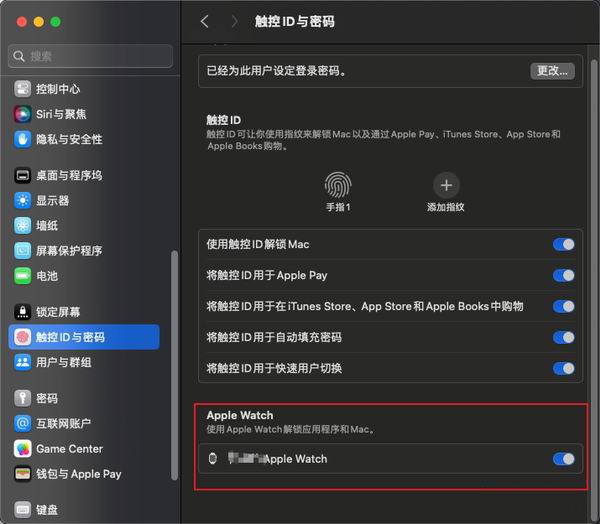Select 电池 label in sidebar
This screenshot has width=600, height=524.
point(47,276)
